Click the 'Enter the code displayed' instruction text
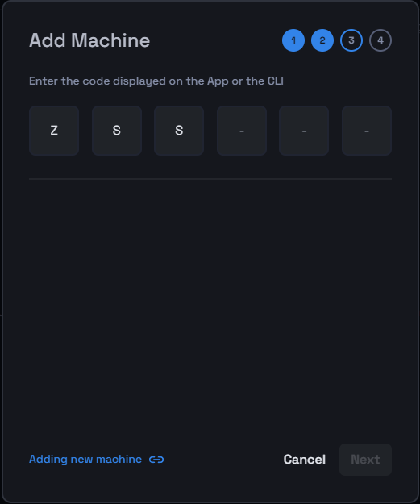This screenshot has height=504, width=420. tap(156, 81)
